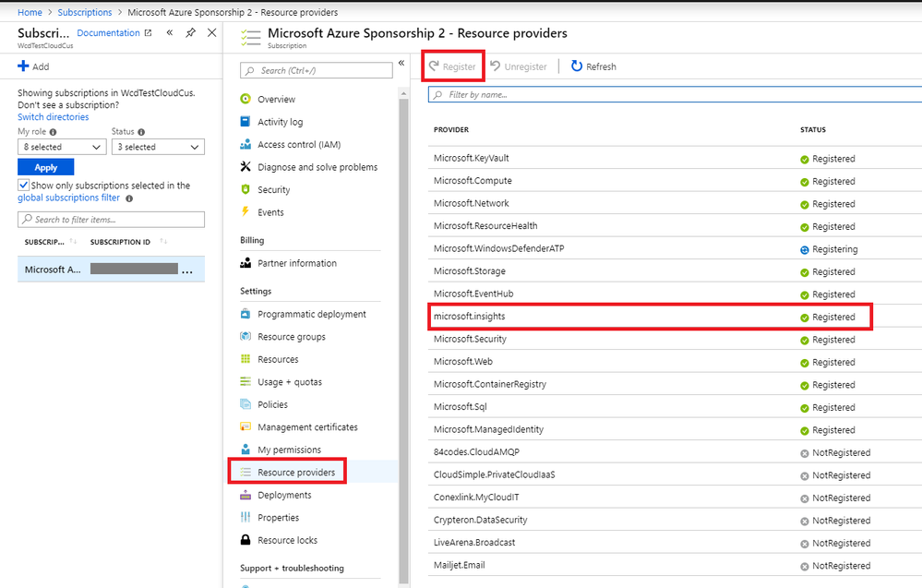This screenshot has width=922, height=588.
Task: Select the Microsoft.Storage provider row
Action: point(675,271)
